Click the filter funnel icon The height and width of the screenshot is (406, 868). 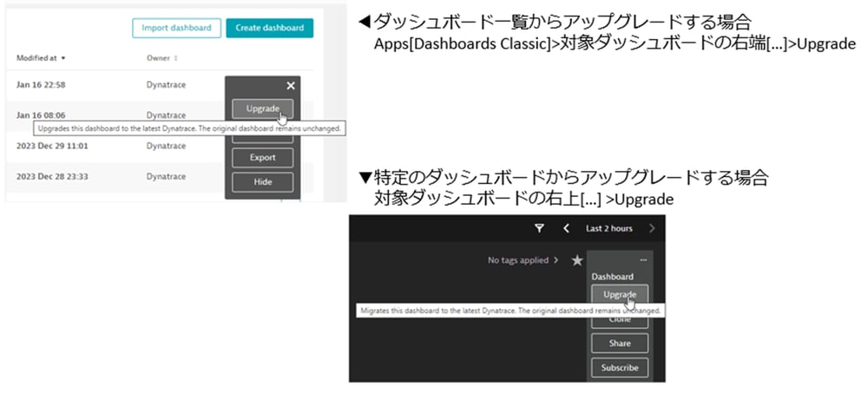click(538, 228)
